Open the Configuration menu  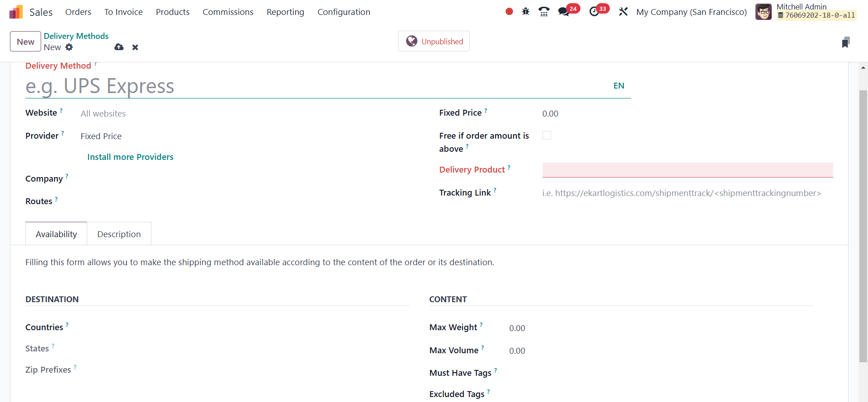click(x=344, y=12)
